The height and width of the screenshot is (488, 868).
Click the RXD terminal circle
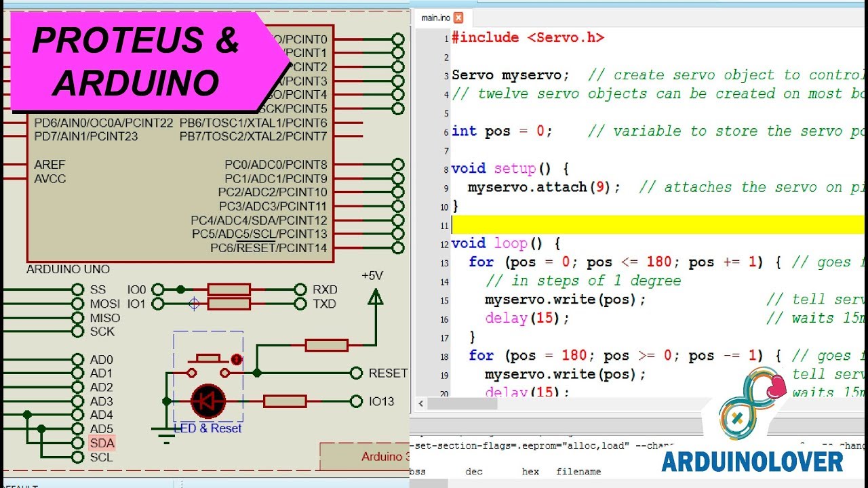300,289
